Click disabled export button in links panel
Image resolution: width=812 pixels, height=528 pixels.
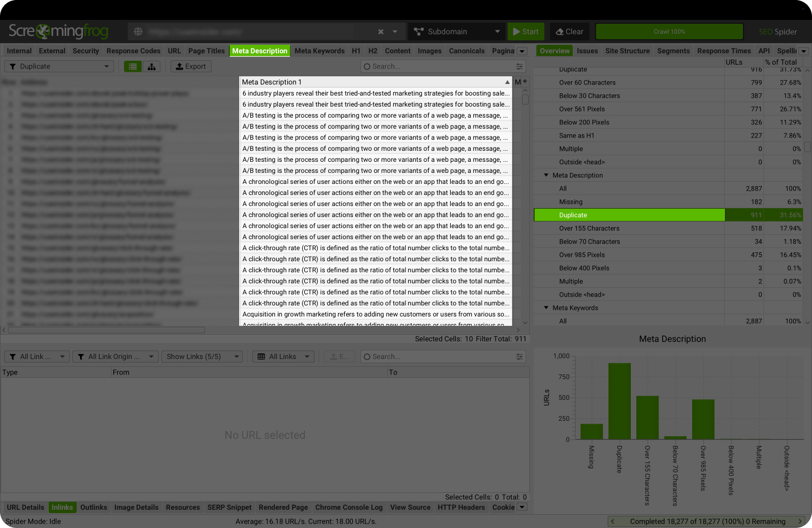pos(339,357)
